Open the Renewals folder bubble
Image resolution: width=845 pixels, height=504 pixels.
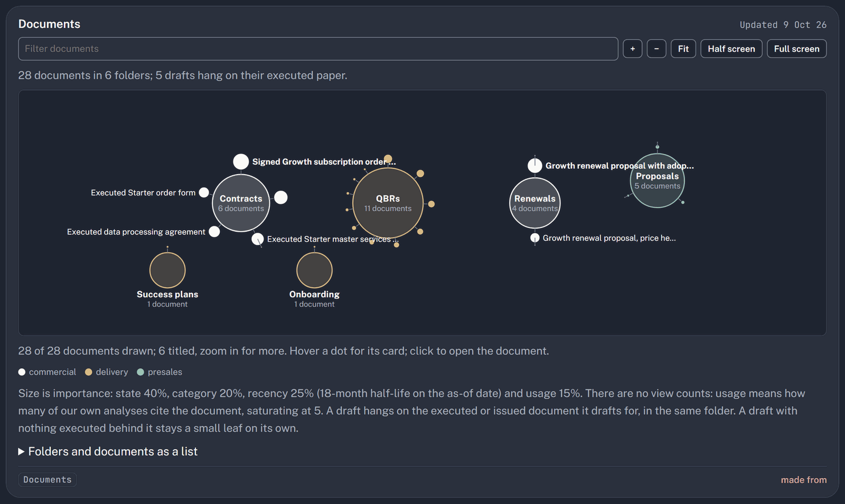pyautogui.click(x=535, y=203)
